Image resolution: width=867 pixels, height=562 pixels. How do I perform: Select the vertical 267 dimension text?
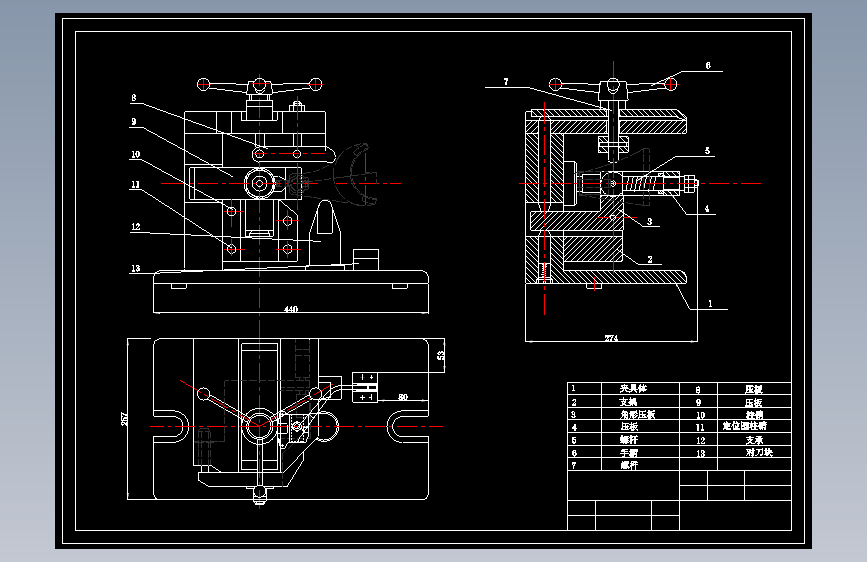(x=124, y=419)
